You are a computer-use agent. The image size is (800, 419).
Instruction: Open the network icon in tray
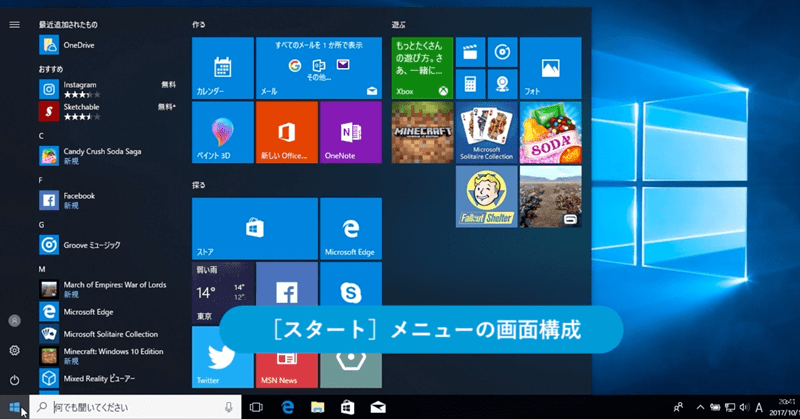pos(730,407)
